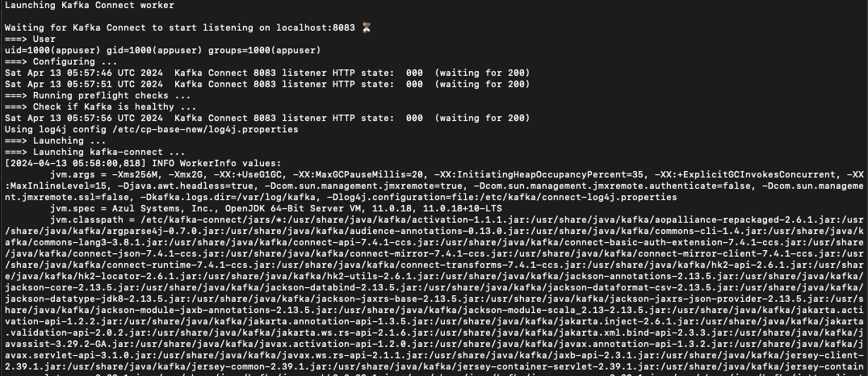Click the 05:57:46 UTC listener status line
This screenshot has width=868, height=376.
click(267, 73)
